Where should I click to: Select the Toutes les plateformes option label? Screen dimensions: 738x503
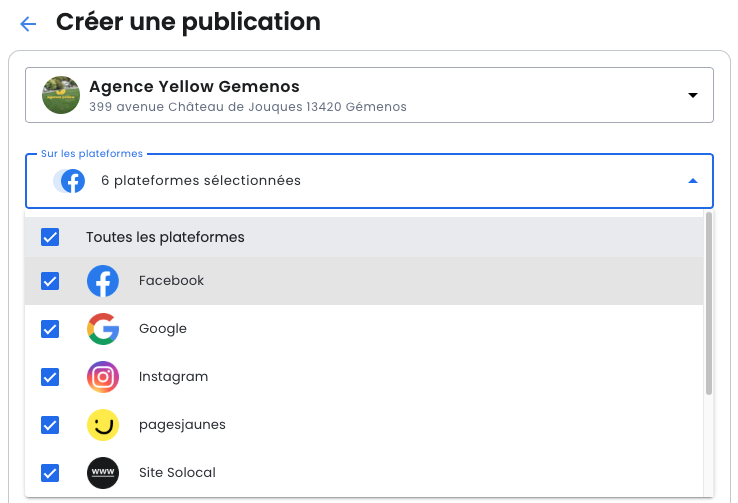(165, 237)
